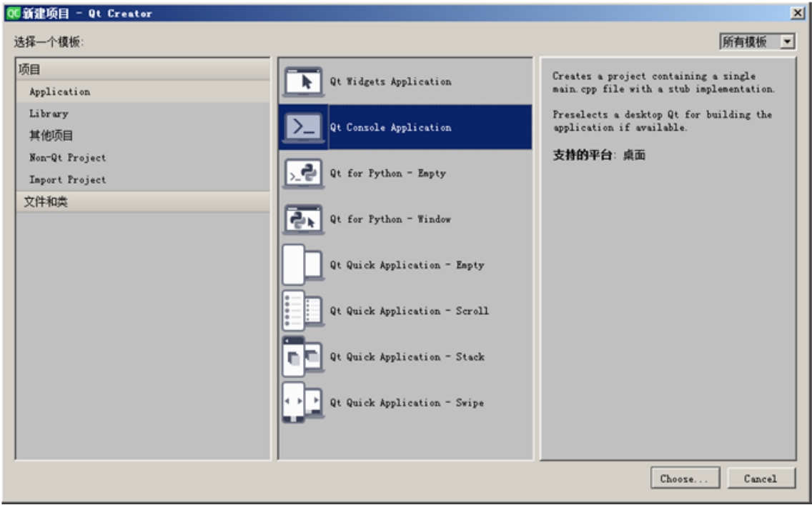Select the Application category

(143, 91)
